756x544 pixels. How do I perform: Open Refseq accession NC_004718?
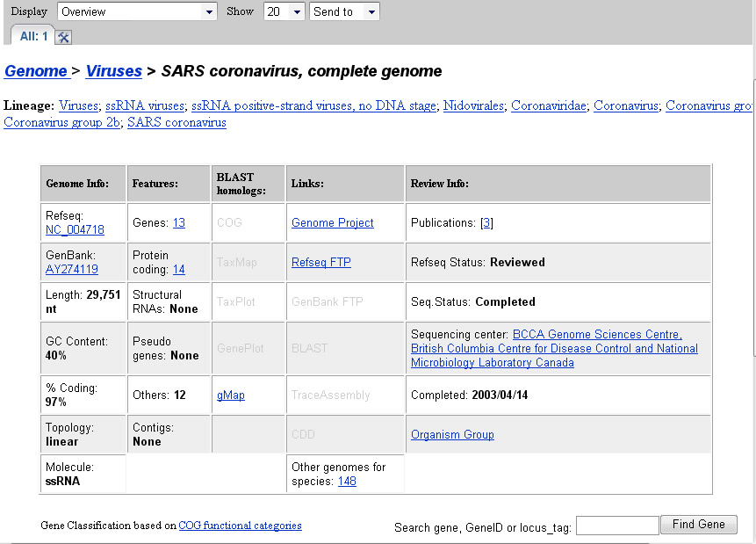[x=75, y=230]
